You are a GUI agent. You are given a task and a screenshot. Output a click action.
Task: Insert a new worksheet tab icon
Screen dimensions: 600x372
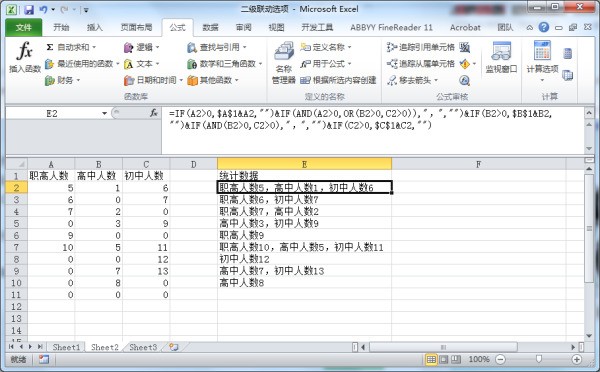[174, 347]
